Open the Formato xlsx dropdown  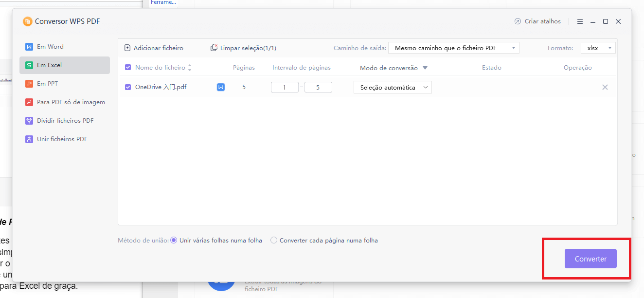click(x=598, y=48)
